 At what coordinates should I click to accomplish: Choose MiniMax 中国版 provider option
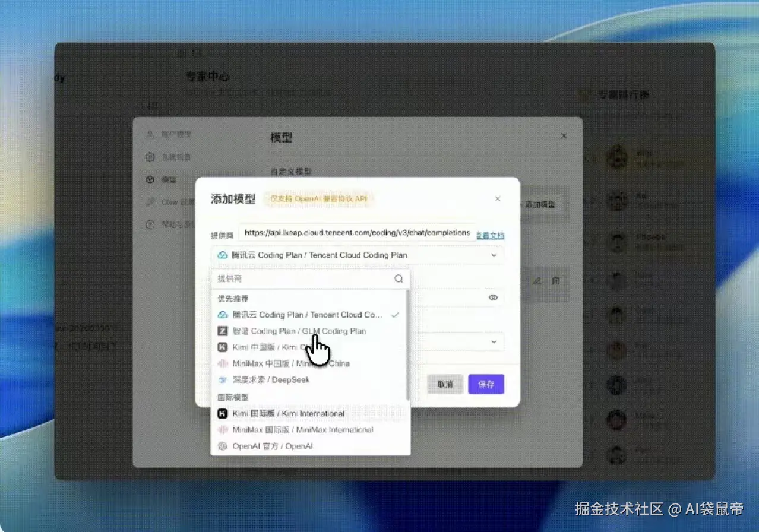309,363
